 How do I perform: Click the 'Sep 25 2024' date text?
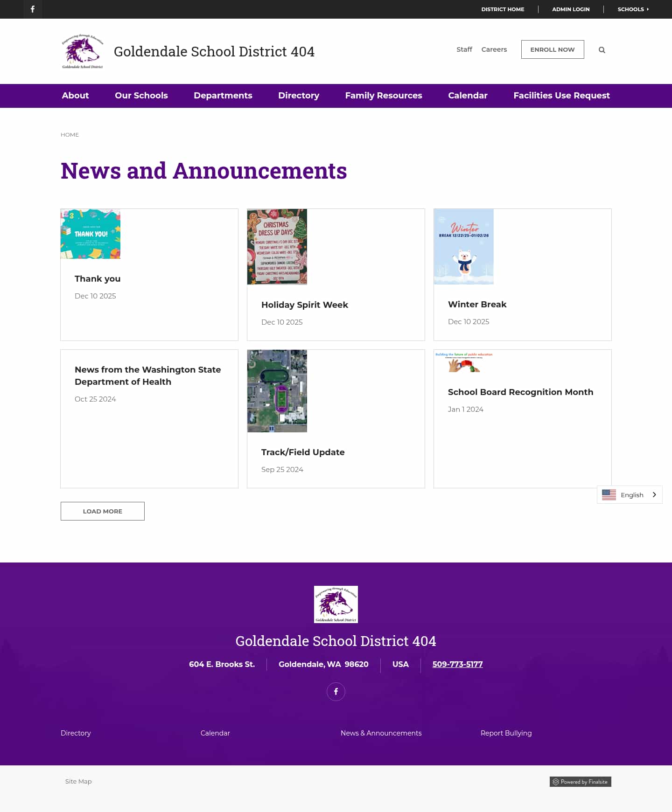point(282,470)
